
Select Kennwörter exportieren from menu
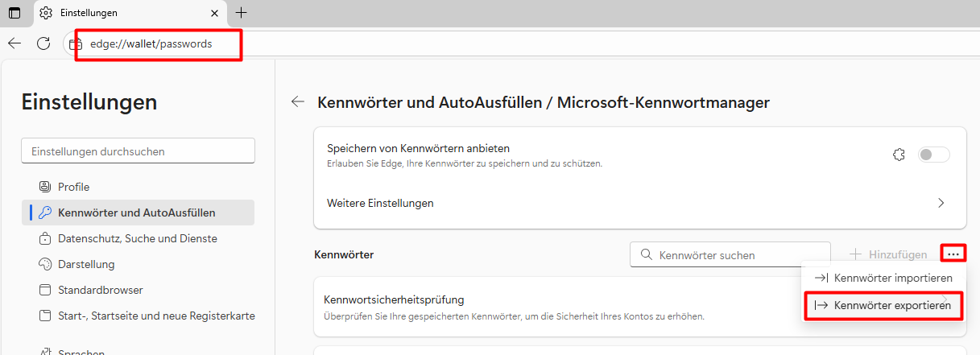coord(884,306)
